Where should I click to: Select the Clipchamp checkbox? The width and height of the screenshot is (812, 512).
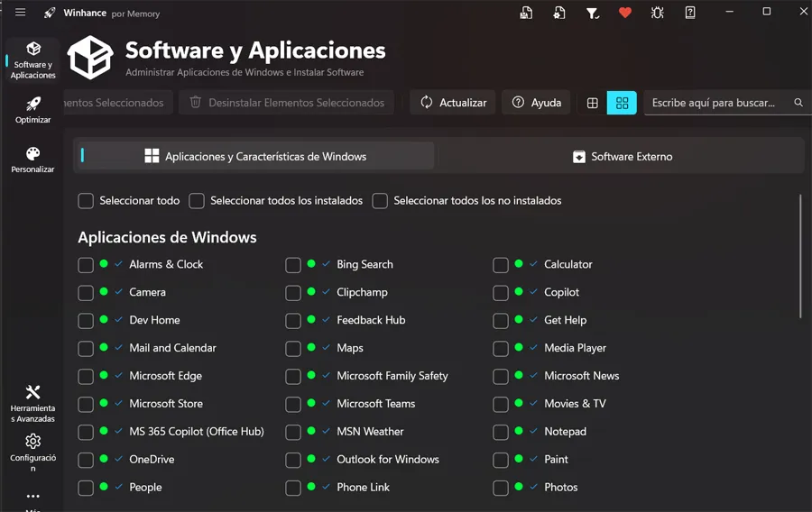coord(293,293)
